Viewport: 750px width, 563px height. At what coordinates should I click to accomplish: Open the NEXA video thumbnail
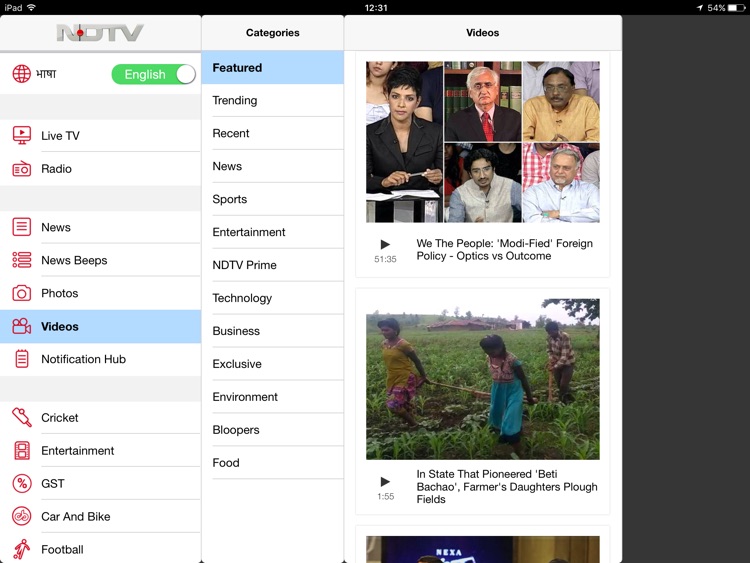[483, 550]
